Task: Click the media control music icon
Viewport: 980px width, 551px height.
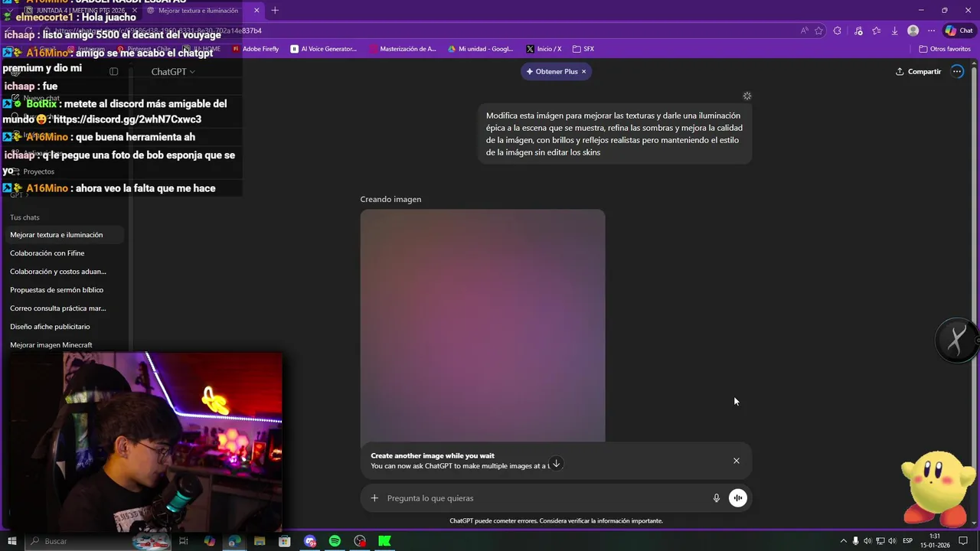Action: [858, 31]
